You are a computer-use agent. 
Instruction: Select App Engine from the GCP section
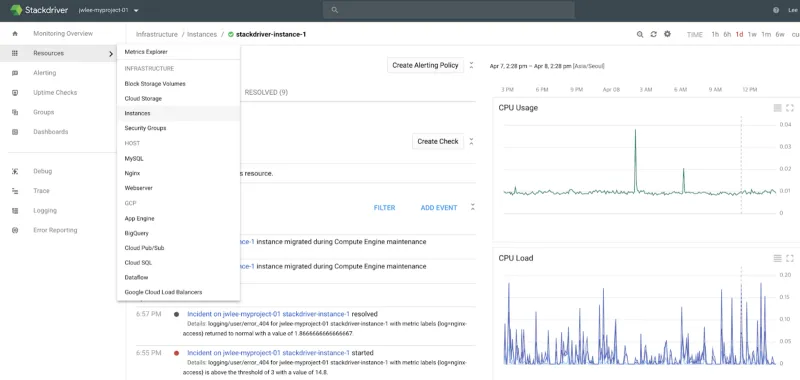click(139, 218)
